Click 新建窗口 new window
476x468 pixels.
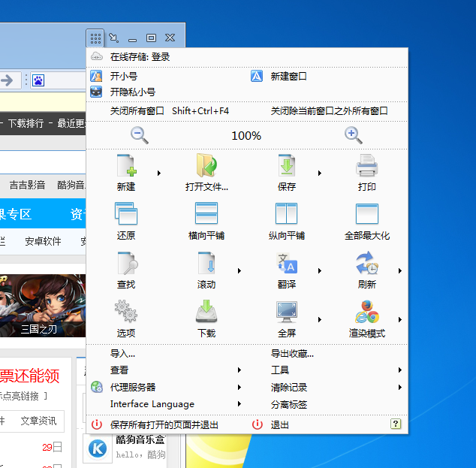coord(288,77)
